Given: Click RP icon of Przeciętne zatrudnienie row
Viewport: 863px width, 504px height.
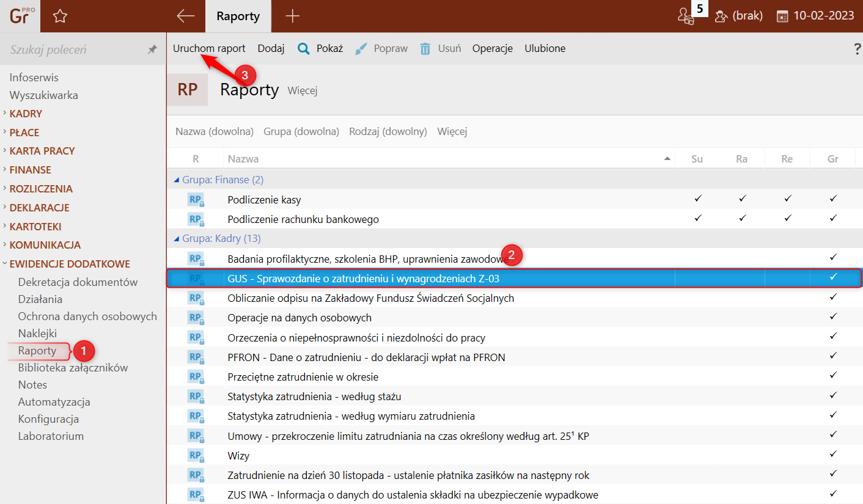Looking at the screenshot, I should click(196, 377).
